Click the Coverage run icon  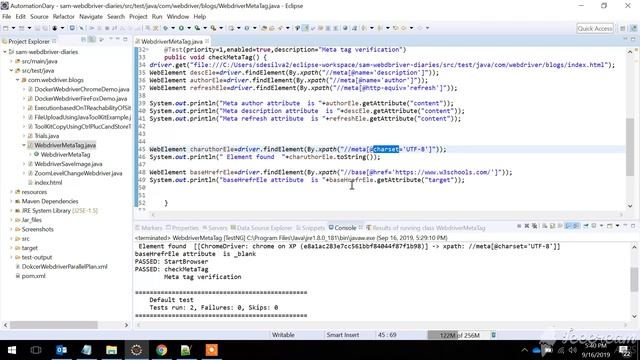(197, 28)
